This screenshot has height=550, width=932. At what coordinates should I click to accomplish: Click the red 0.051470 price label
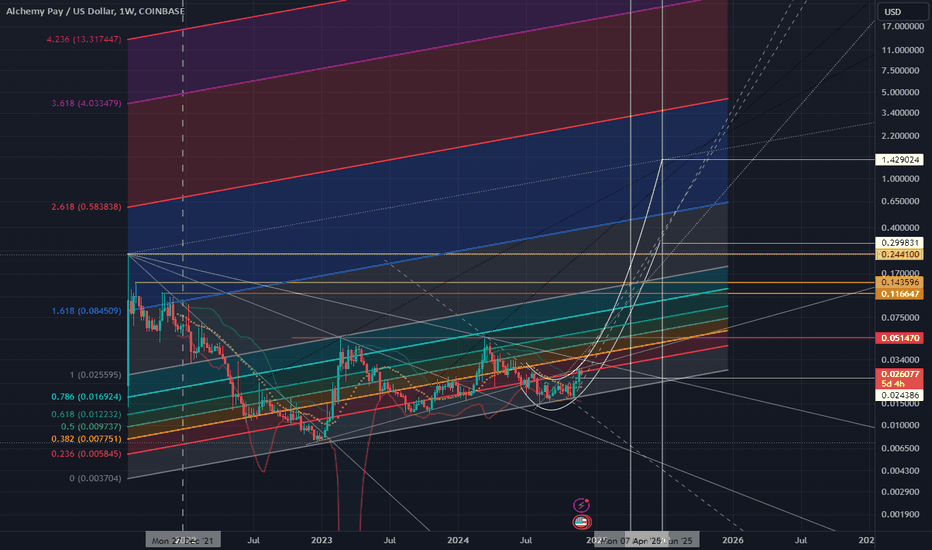pyautogui.click(x=899, y=338)
